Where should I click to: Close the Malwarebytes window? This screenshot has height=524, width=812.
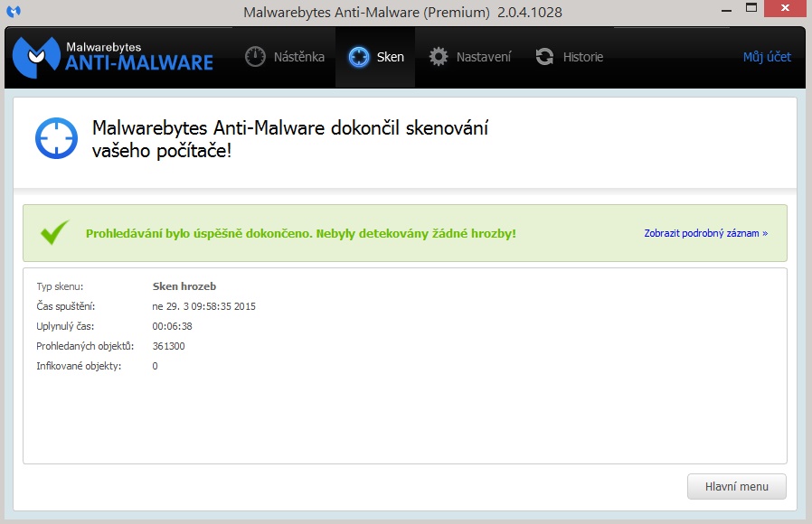tap(785, 9)
